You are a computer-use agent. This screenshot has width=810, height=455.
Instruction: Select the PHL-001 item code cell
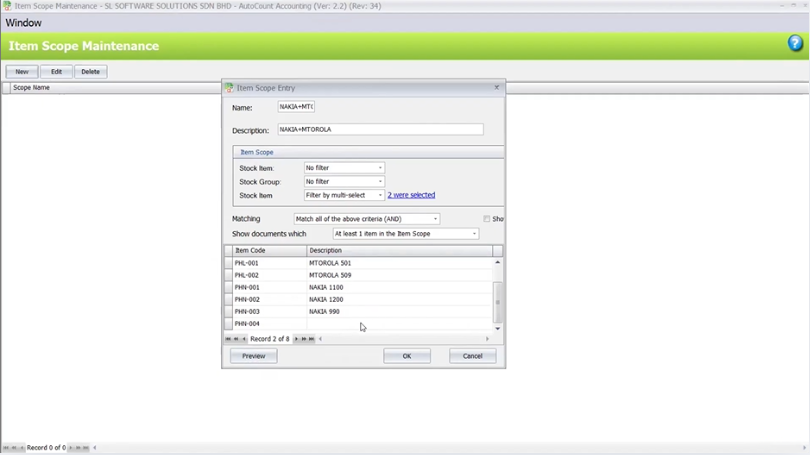pyautogui.click(x=270, y=263)
